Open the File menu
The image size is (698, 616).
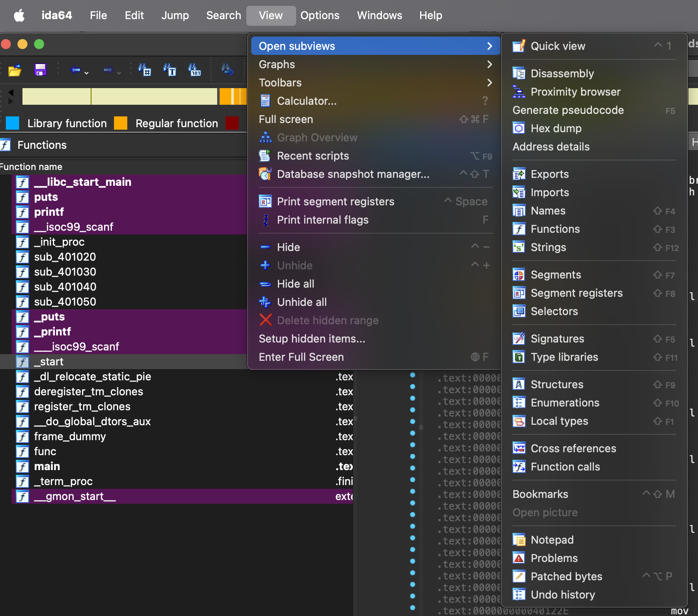point(99,15)
